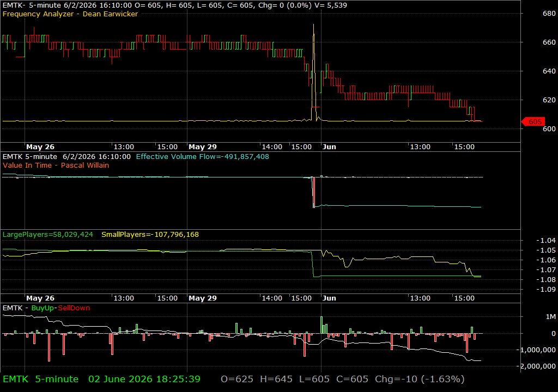Click the 660 price axis label

pos(549,42)
